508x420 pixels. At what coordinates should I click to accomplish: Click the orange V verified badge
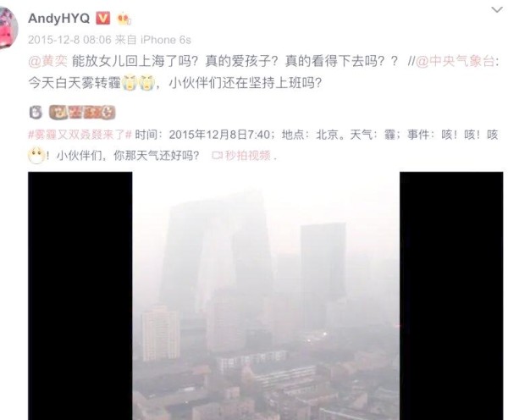point(102,18)
